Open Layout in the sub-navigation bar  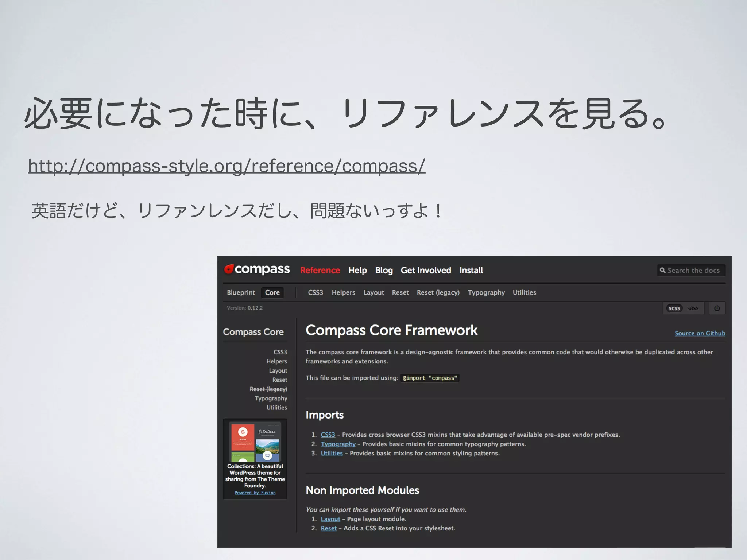point(373,292)
